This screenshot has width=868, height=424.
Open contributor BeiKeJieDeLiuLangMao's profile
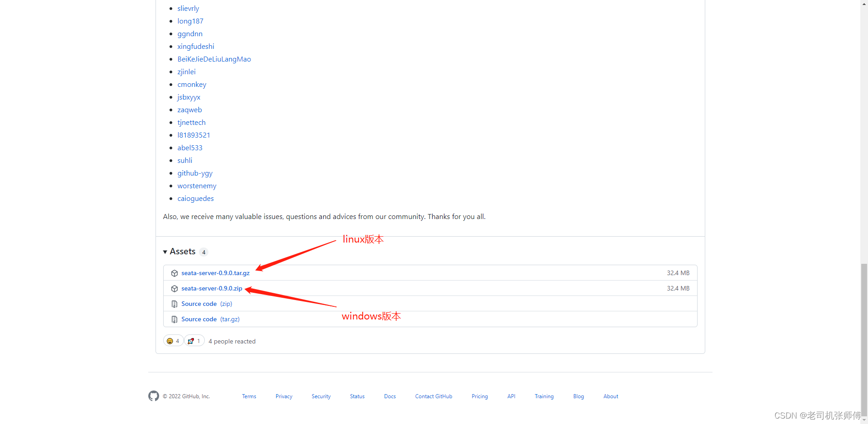click(x=214, y=59)
